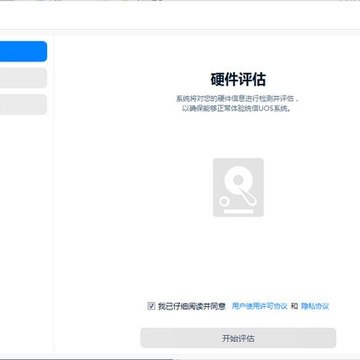Screen dimensions: 360x360
Task: Click the 我已仔细阅读并同意 label text
Action: pos(192,306)
